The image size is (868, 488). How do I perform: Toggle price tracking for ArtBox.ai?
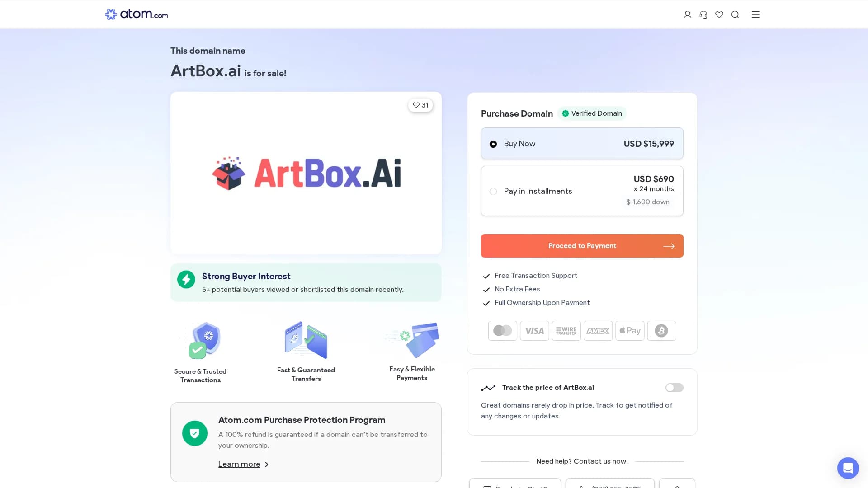tap(674, 388)
